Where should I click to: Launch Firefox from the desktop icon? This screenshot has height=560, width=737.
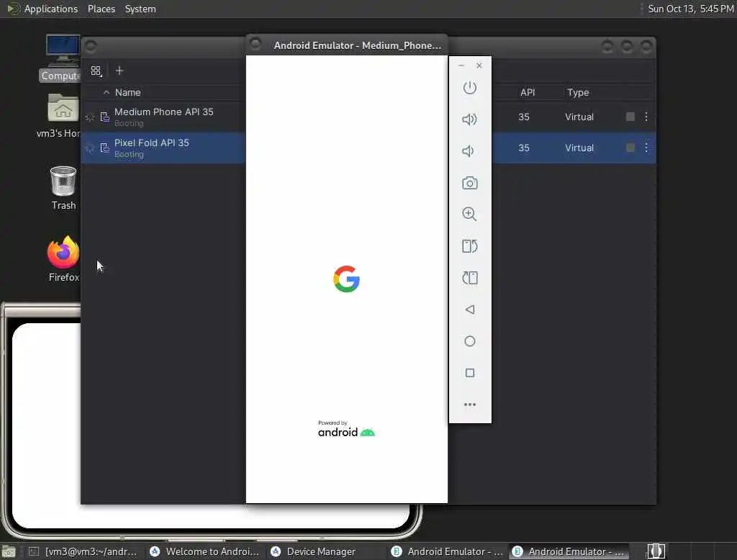[x=63, y=258]
